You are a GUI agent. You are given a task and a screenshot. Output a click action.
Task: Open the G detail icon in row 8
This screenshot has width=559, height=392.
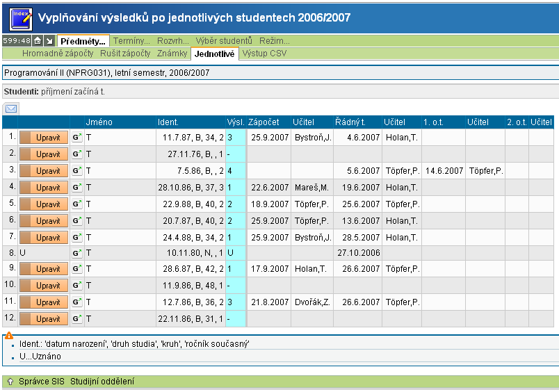click(x=76, y=254)
